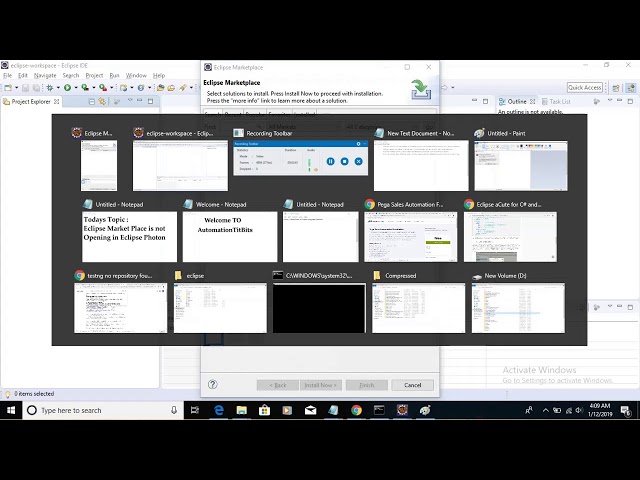
Task: Switch to the Eclipse Marketplace window thumbnail
Action: (x=99, y=165)
